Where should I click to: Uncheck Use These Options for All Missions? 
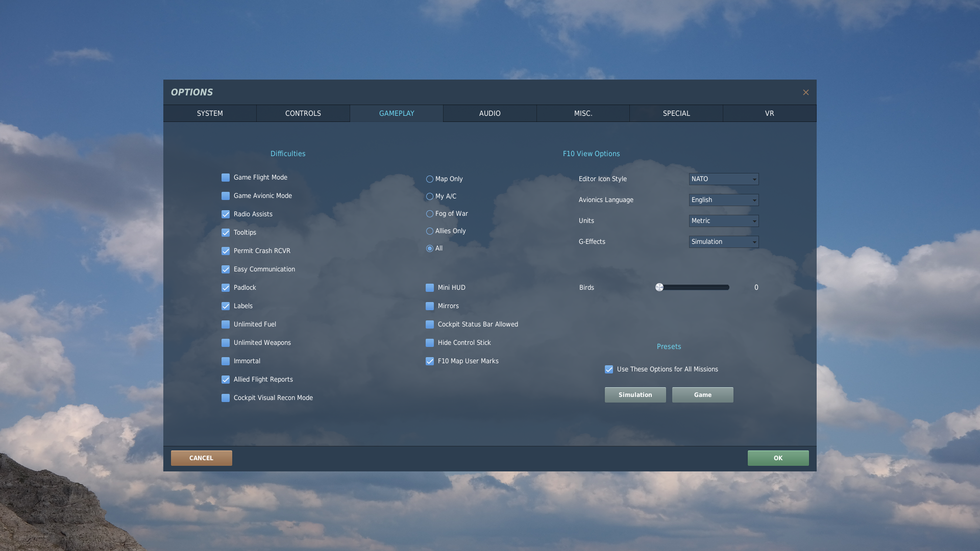(x=609, y=369)
